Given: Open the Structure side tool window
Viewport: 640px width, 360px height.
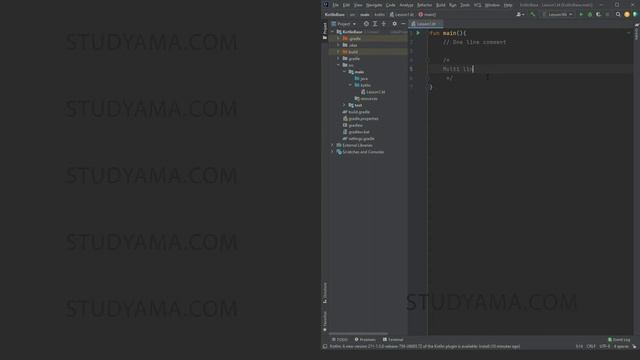Looking at the screenshot, I should click(325, 293).
